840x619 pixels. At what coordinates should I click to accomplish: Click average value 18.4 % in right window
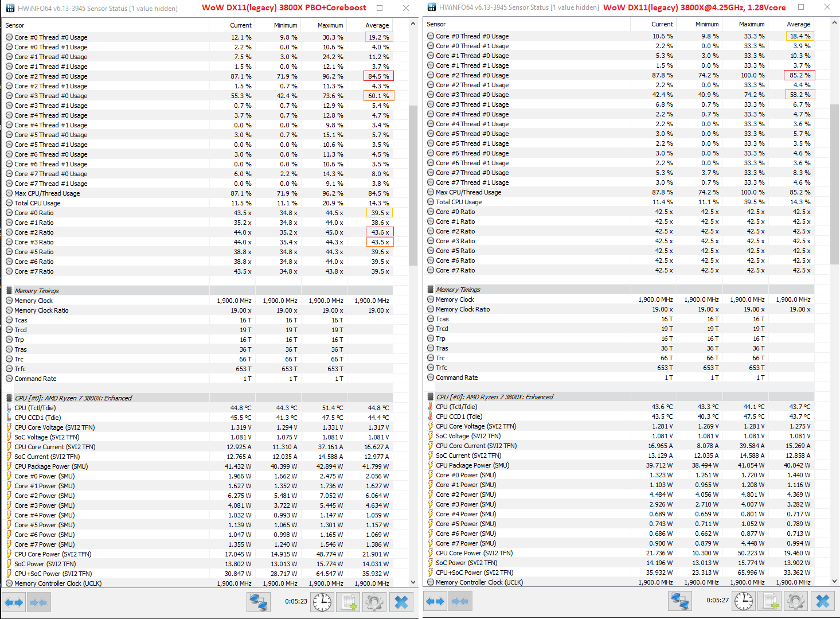800,36
